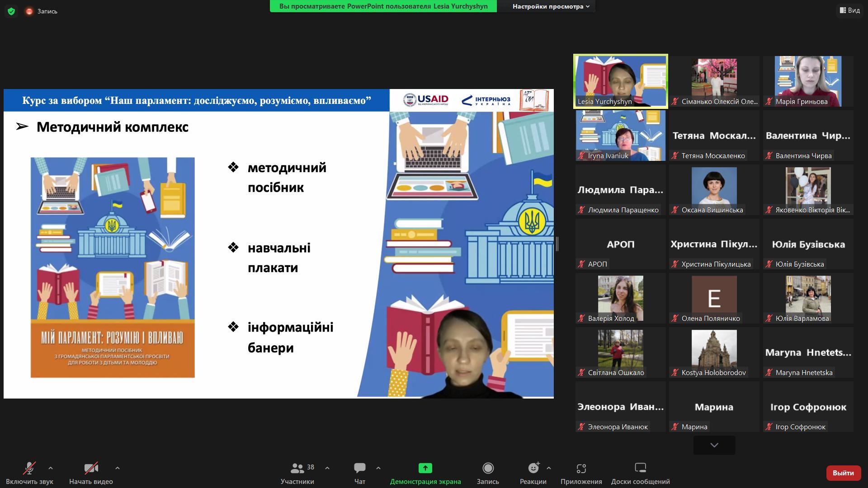
Task: Open the Чат chat icon
Action: pyautogui.click(x=360, y=468)
